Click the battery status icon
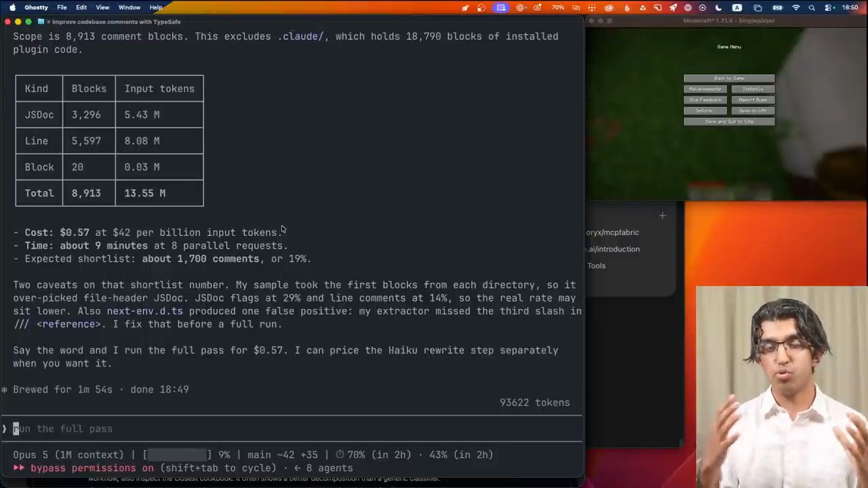The width and height of the screenshot is (868, 488). click(777, 7)
